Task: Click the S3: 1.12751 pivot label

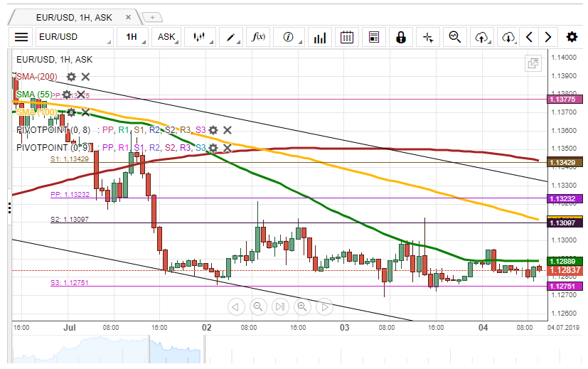Action: pos(70,283)
